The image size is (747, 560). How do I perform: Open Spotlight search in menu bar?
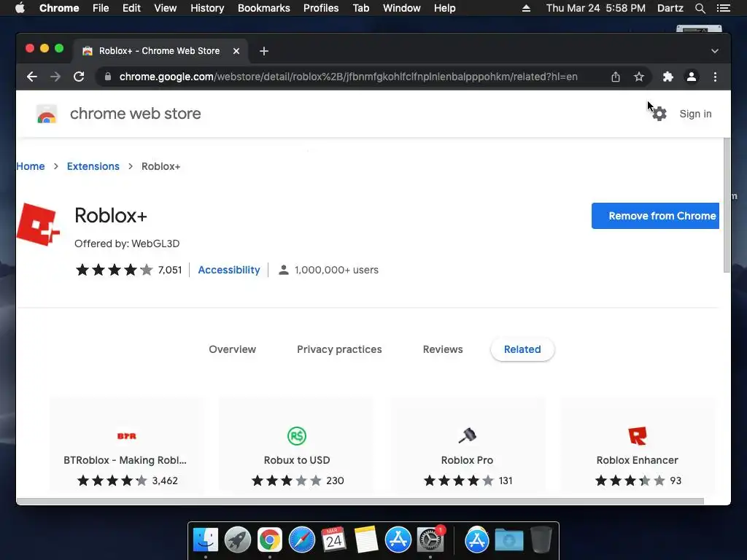coord(700,8)
